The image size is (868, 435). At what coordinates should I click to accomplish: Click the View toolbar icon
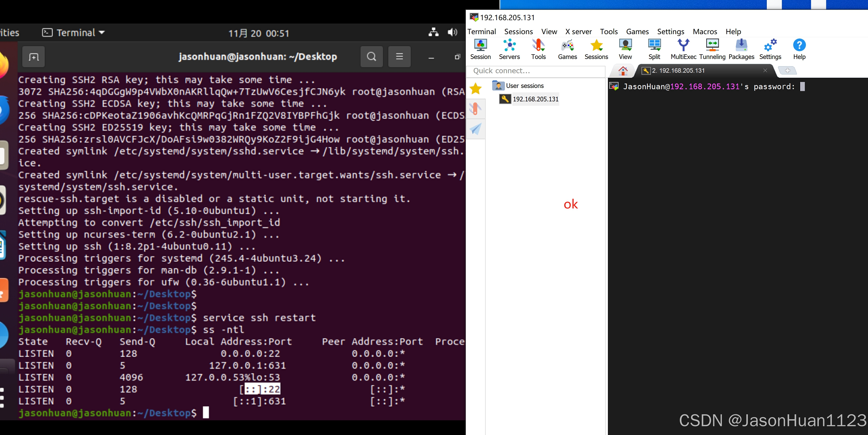(626, 49)
